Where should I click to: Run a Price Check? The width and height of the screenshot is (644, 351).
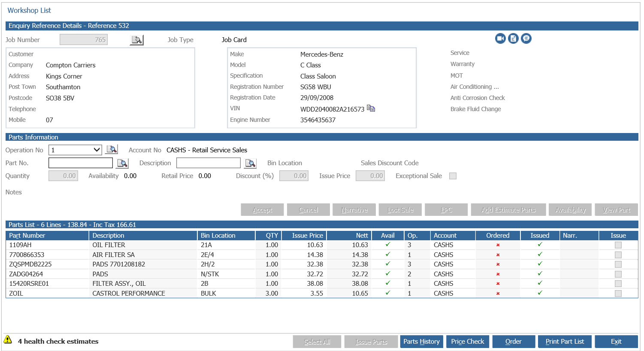coord(467,341)
